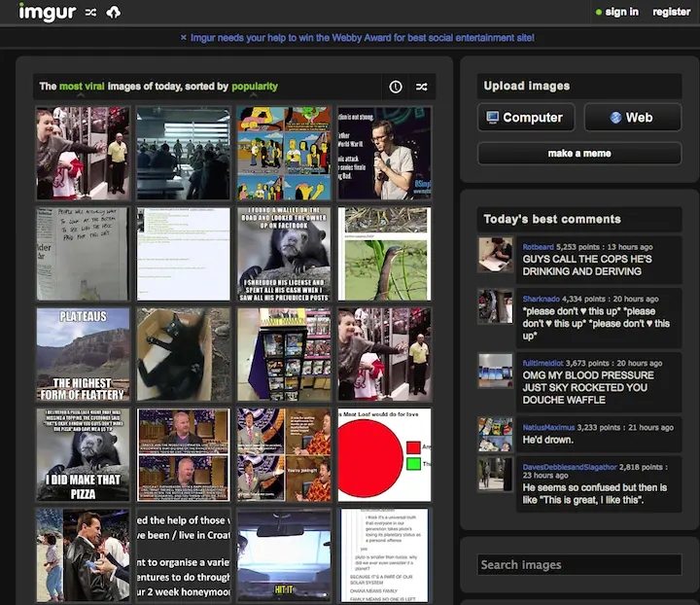Click the imgur logo
The image size is (700, 605).
(48, 12)
